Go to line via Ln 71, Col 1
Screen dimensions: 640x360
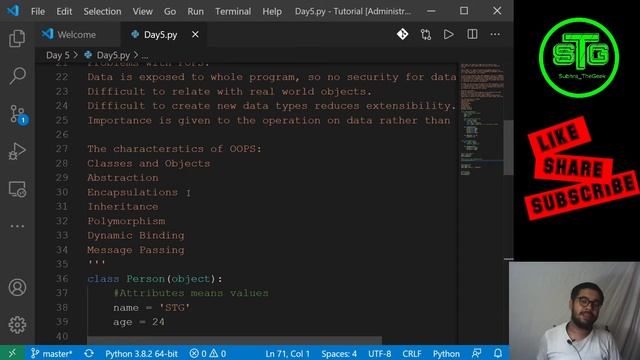pyautogui.click(x=287, y=353)
